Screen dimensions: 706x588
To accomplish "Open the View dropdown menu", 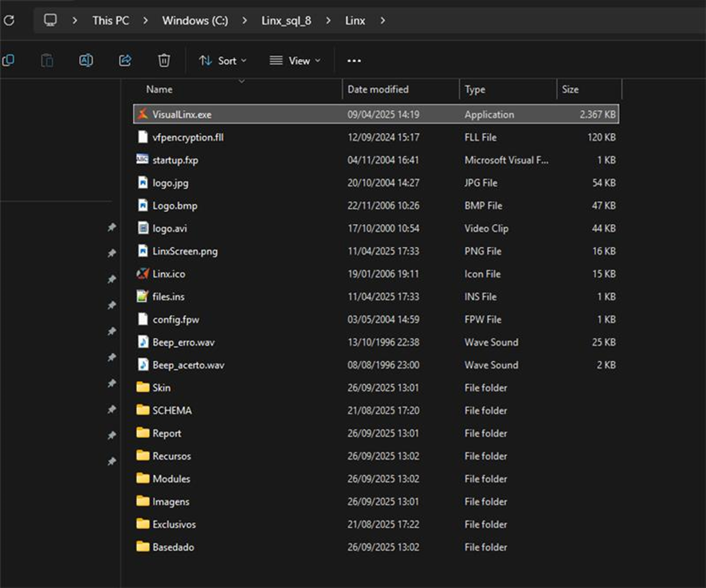I will click(x=295, y=61).
